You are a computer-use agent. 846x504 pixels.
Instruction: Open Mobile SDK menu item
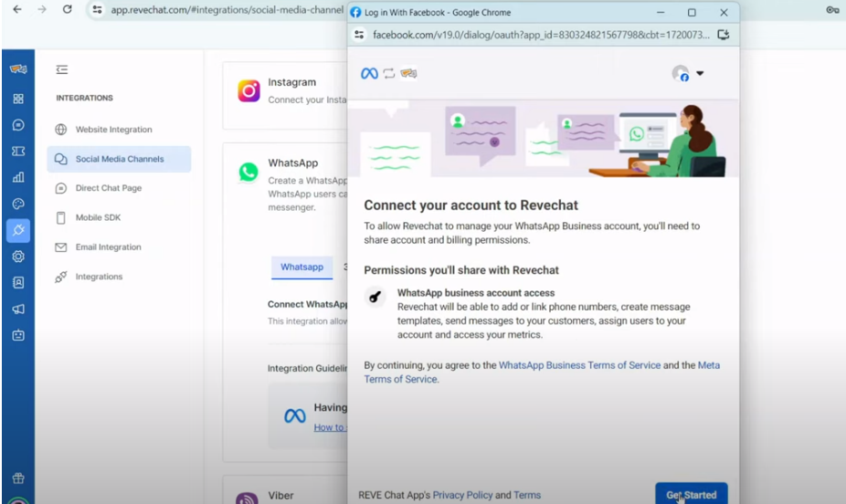[119, 218]
